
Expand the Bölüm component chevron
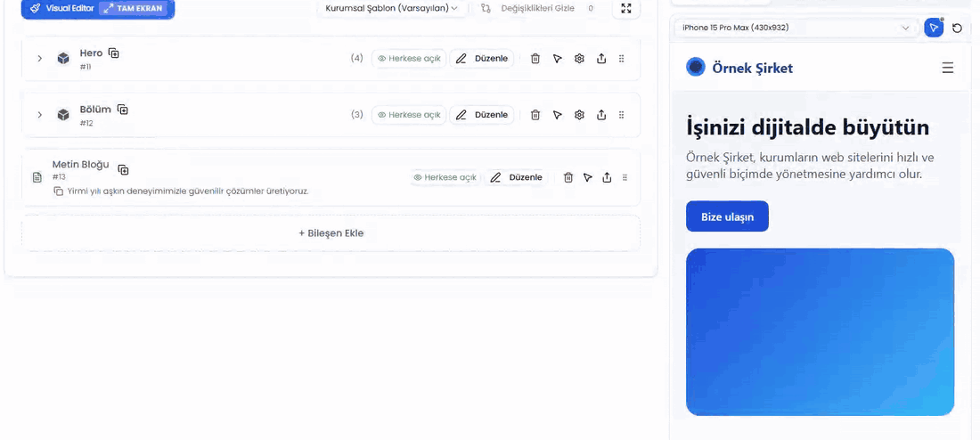pos(39,114)
